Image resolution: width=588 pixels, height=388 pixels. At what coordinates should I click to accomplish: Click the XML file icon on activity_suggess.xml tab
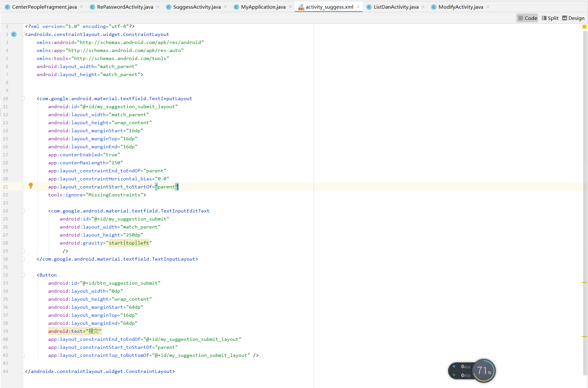tap(301, 7)
